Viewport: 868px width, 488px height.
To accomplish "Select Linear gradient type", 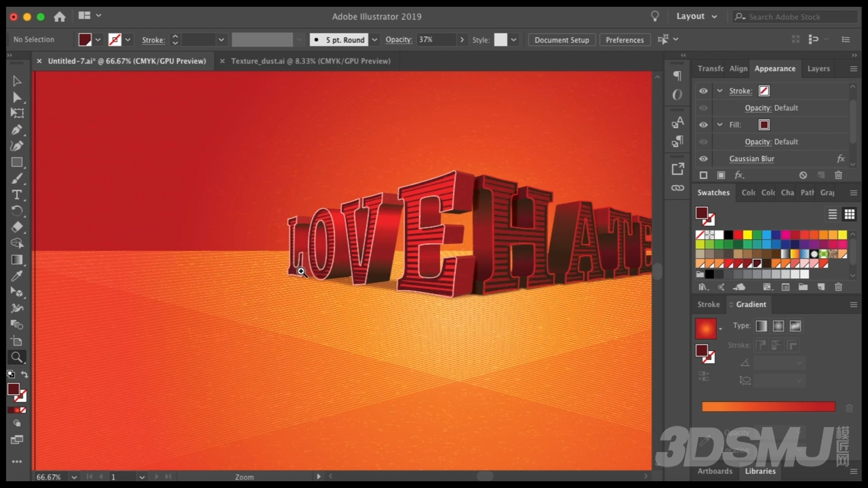I will pos(762,326).
